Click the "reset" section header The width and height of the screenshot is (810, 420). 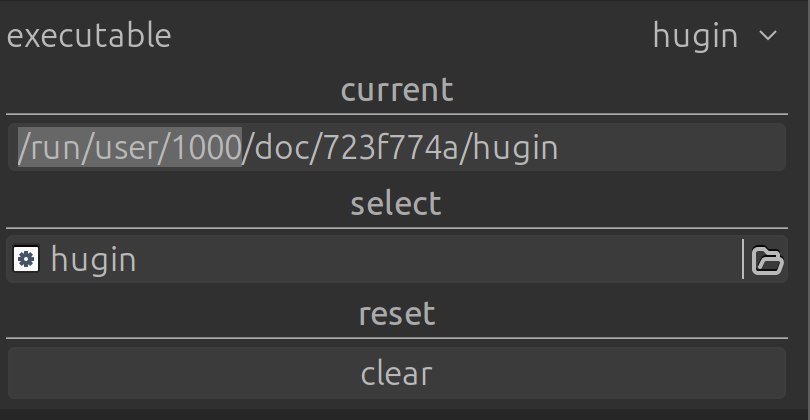click(397, 314)
